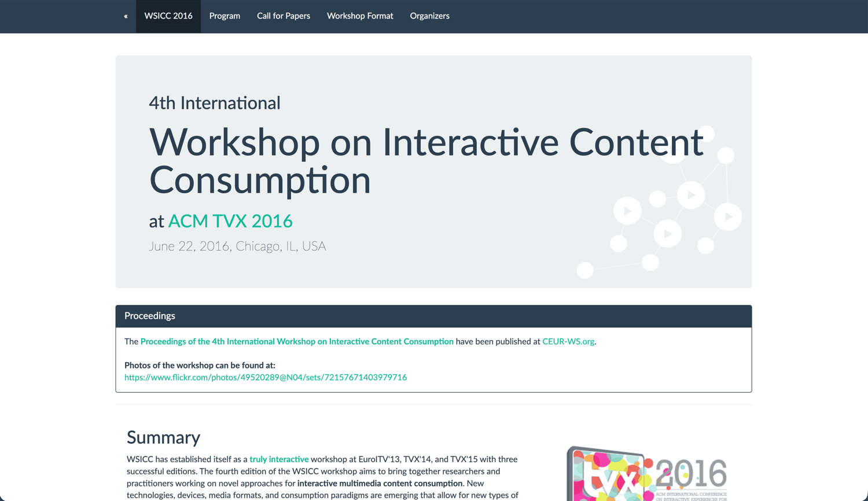868x501 pixels.
Task: View the Organizers page
Action: point(429,16)
